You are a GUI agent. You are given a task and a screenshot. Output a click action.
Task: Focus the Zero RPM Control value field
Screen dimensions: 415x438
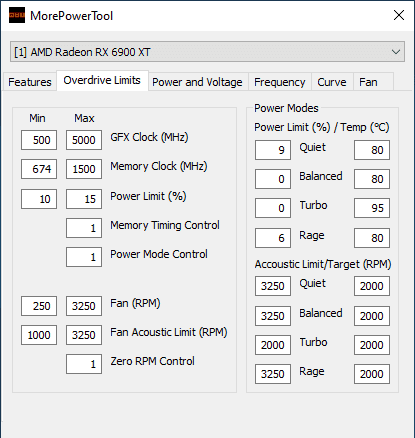(x=84, y=364)
